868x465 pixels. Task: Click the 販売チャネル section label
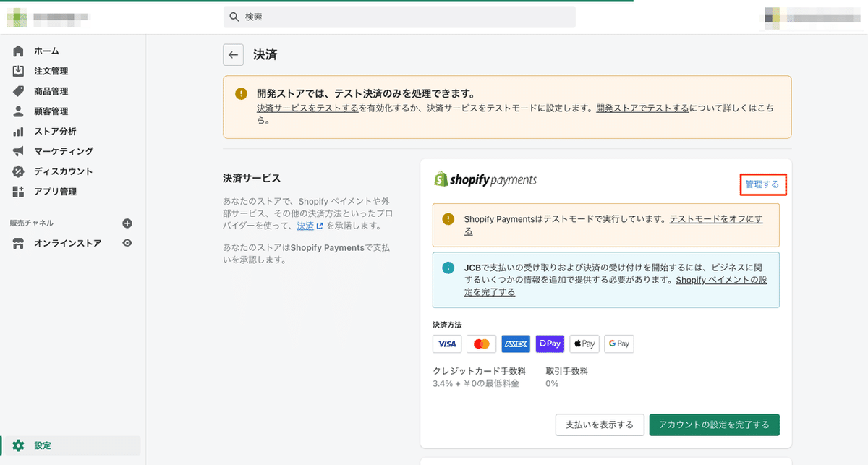[31, 223]
